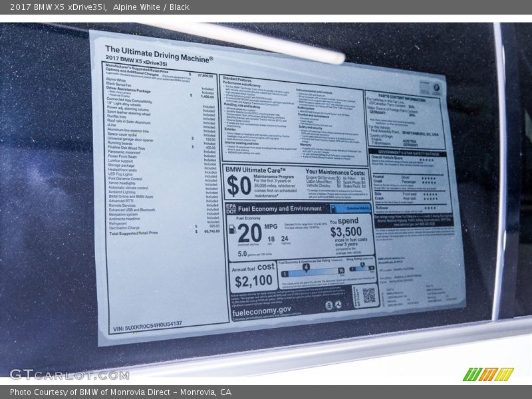Click the top caption '2017 BMW X5 xDrive35i, Alpine White / Black'
This screenshot has height=399, width=532.
coord(99,7)
